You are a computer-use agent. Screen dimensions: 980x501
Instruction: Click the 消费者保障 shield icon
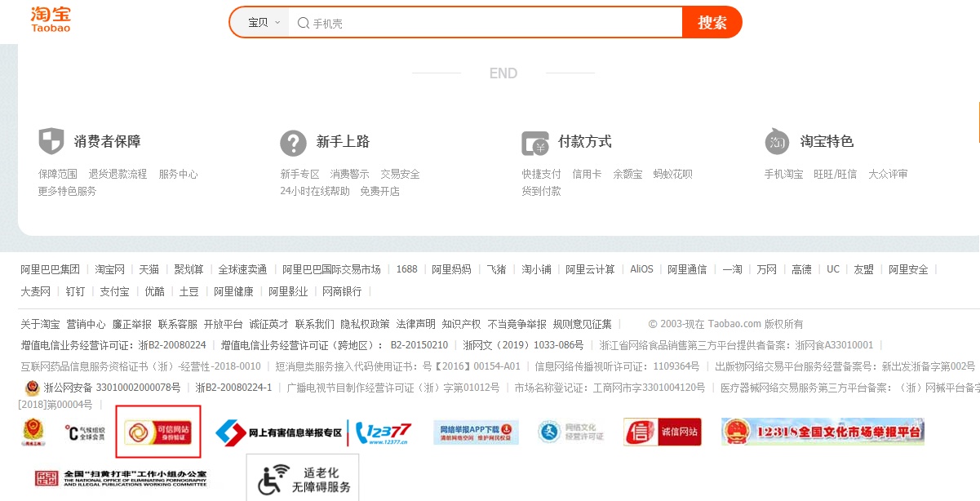[51, 141]
